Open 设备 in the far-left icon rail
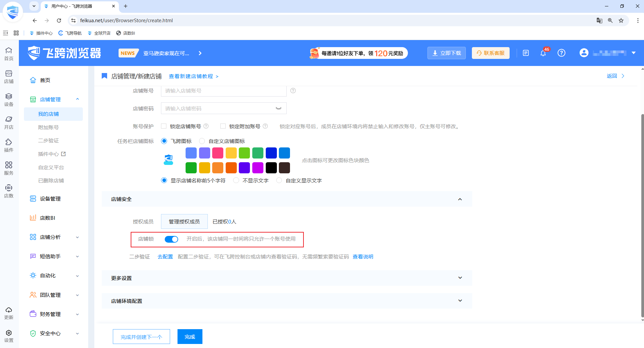 pos(9,100)
